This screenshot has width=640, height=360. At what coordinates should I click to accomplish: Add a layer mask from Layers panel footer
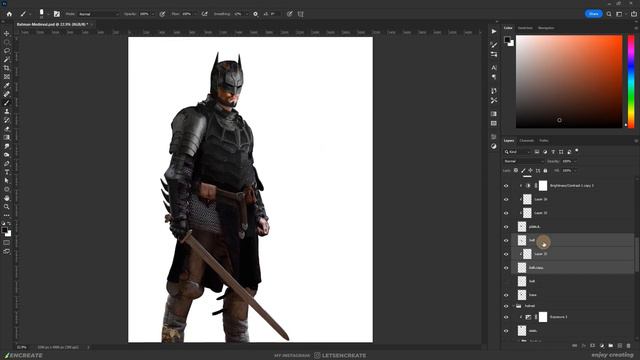tap(593, 346)
